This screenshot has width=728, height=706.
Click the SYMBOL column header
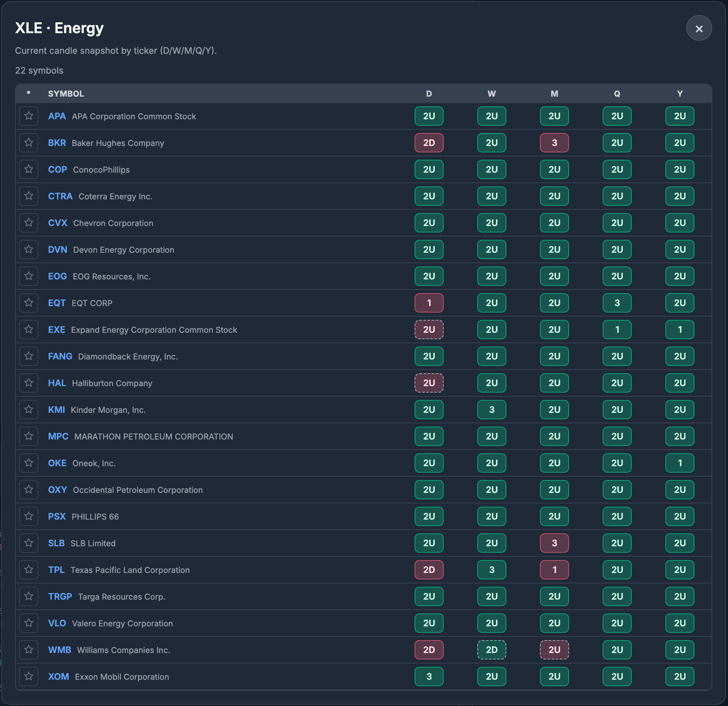(x=66, y=93)
